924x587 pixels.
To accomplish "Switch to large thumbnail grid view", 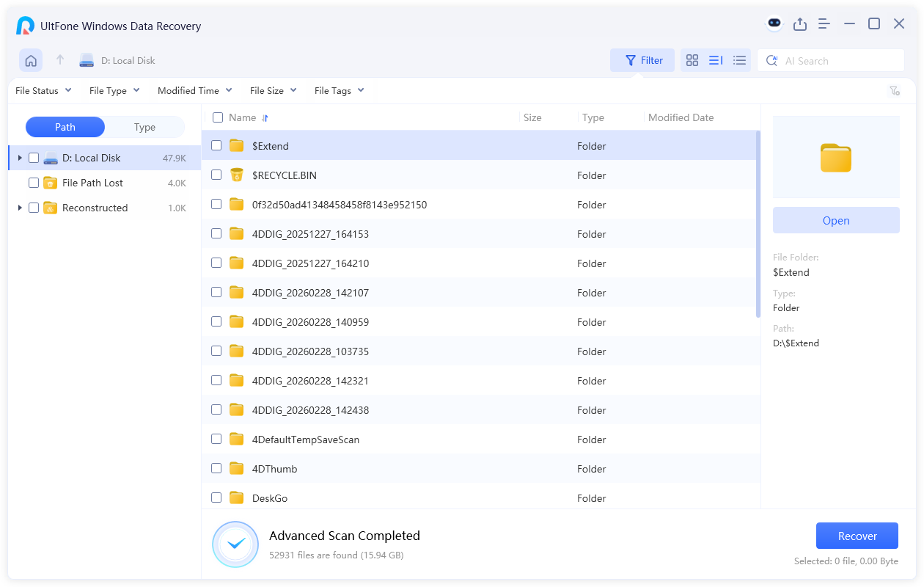I will 692,61.
